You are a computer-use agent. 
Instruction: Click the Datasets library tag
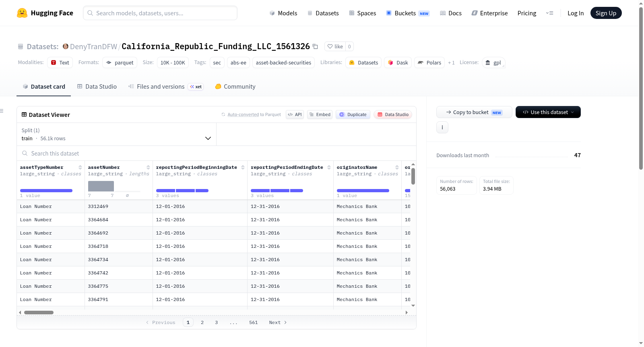pos(363,62)
